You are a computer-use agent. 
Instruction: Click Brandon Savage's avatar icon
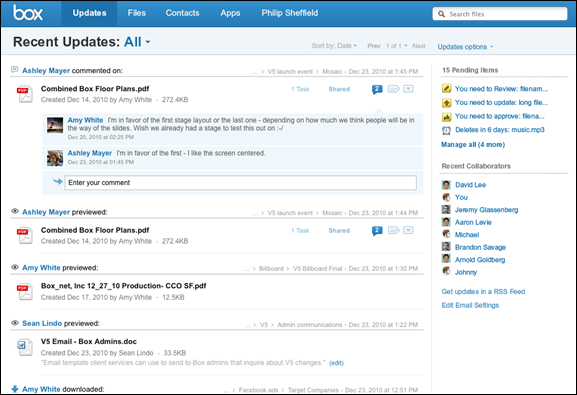[446, 247]
